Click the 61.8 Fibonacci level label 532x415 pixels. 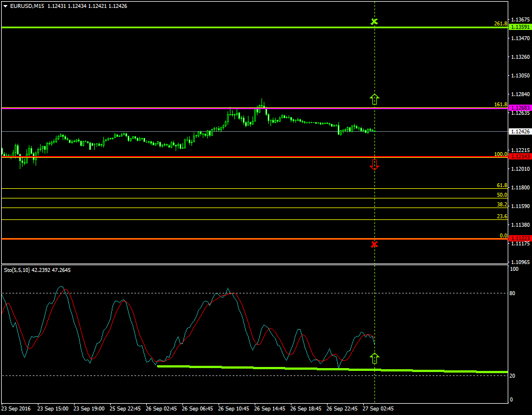point(502,185)
